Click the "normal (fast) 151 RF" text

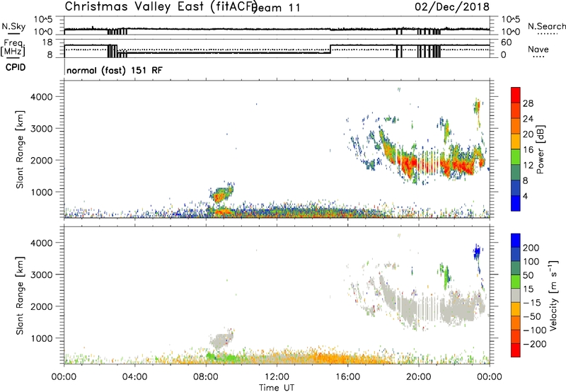(x=115, y=70)
